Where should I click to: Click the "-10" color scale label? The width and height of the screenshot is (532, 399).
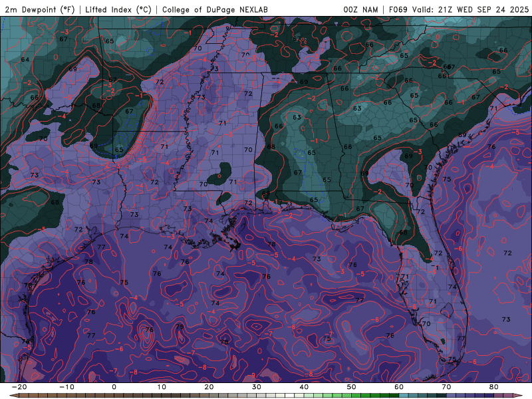coord(66,387)
